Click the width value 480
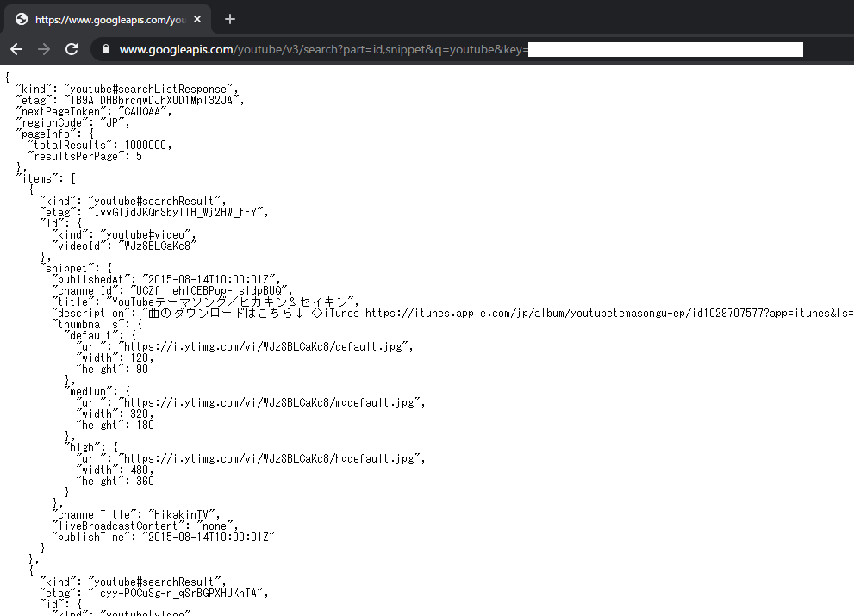This screenshot has height=616, width=854. [139, 470]
